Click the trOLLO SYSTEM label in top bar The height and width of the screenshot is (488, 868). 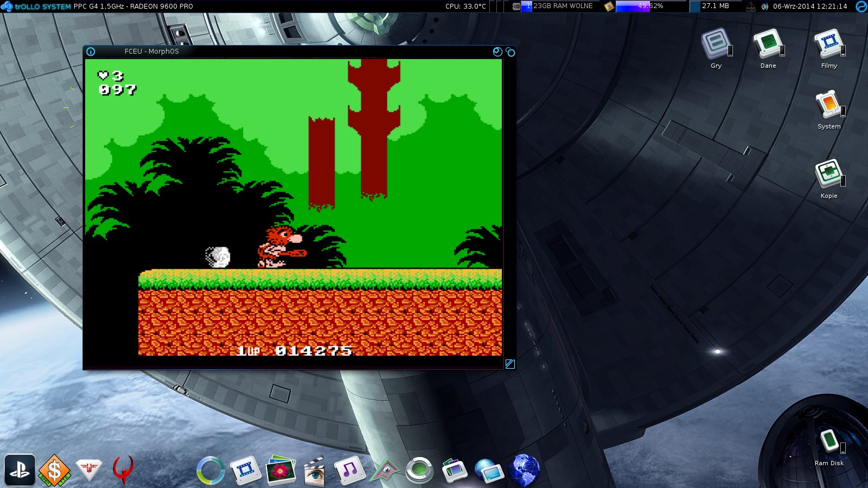pyautogui.click(x=43, y=7)
